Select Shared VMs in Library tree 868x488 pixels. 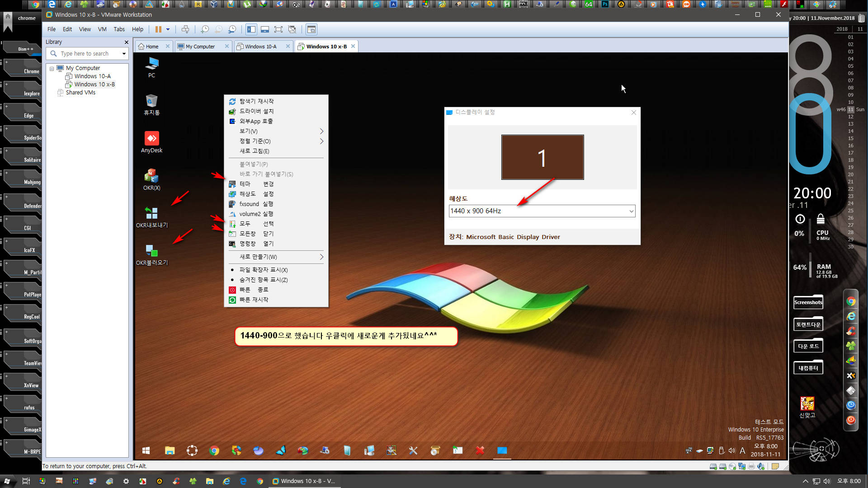pos(80,93)
